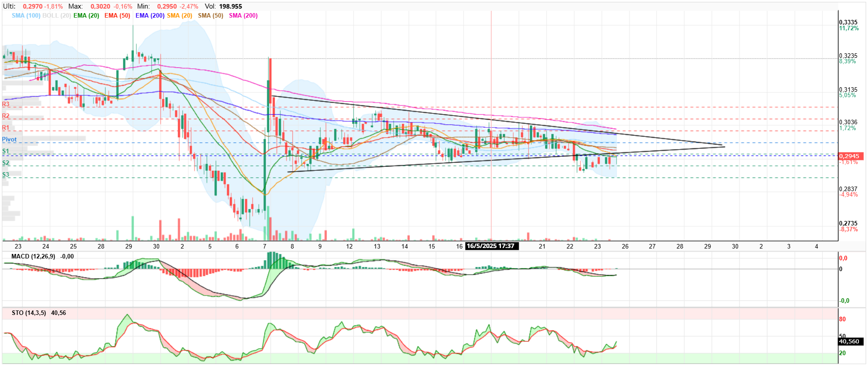868x366 pixels.
Task: Click date 12 on time axis
Action: pyautogui.click(x=349, y=247)
